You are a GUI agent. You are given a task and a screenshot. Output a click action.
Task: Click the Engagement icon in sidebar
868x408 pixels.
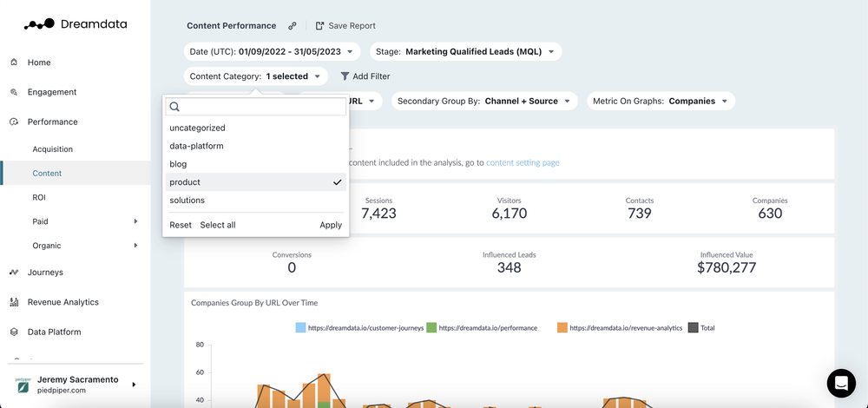point(15,92)
